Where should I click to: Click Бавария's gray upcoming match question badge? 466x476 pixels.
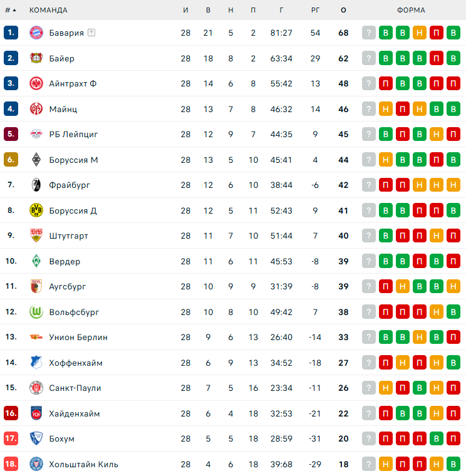(369, 33)
